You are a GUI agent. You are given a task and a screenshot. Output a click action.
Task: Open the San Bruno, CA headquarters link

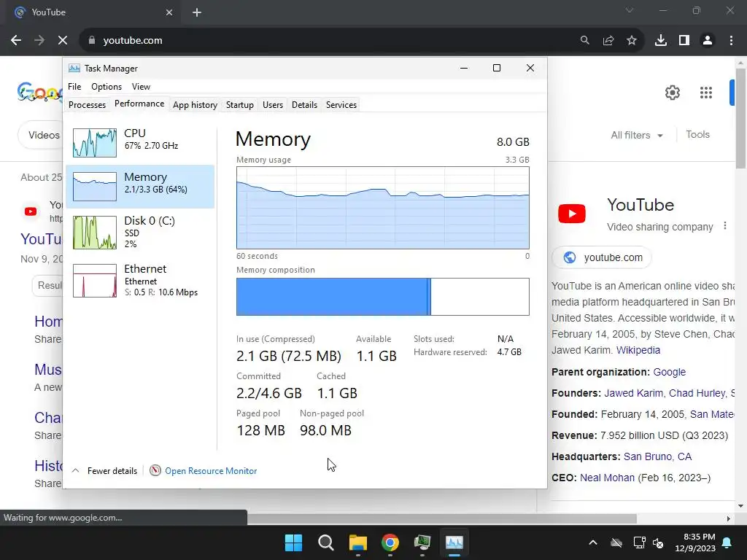click(x=657, y=456)
